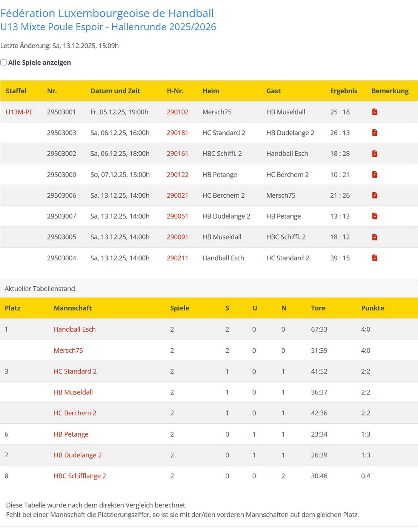Open HC Standard 2 team link in standings

coord(75,371)
